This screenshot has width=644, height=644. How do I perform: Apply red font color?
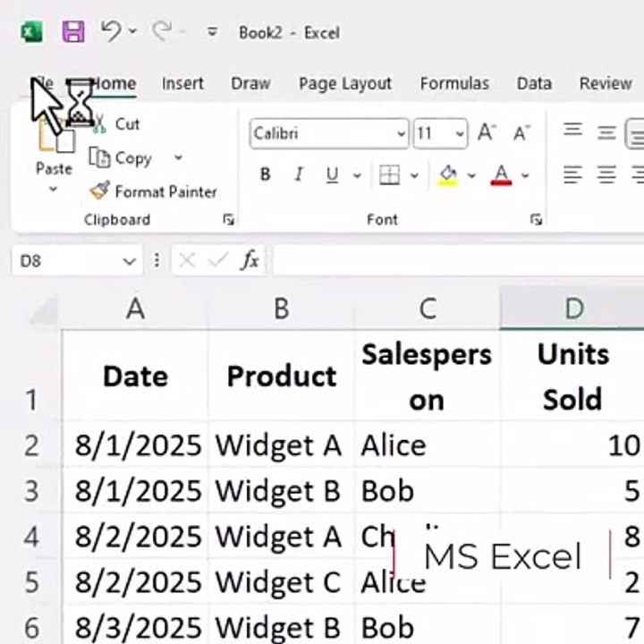pyautogui.click(x=501, y=175)
